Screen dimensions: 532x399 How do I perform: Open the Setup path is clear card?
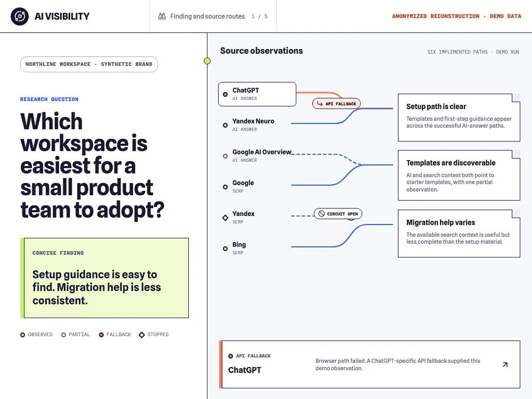(459, 118)
